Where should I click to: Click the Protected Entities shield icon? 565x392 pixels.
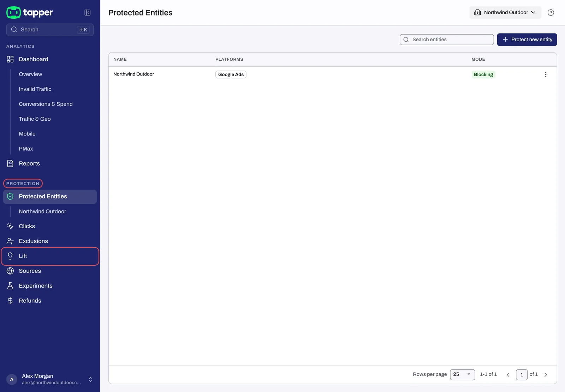pos(10,197)
